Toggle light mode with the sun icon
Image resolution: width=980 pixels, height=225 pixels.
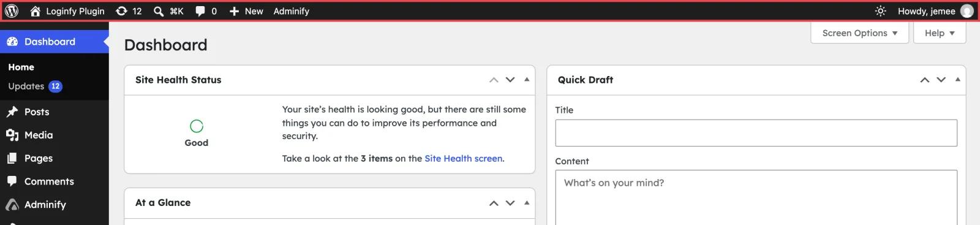tap(880, 11)
